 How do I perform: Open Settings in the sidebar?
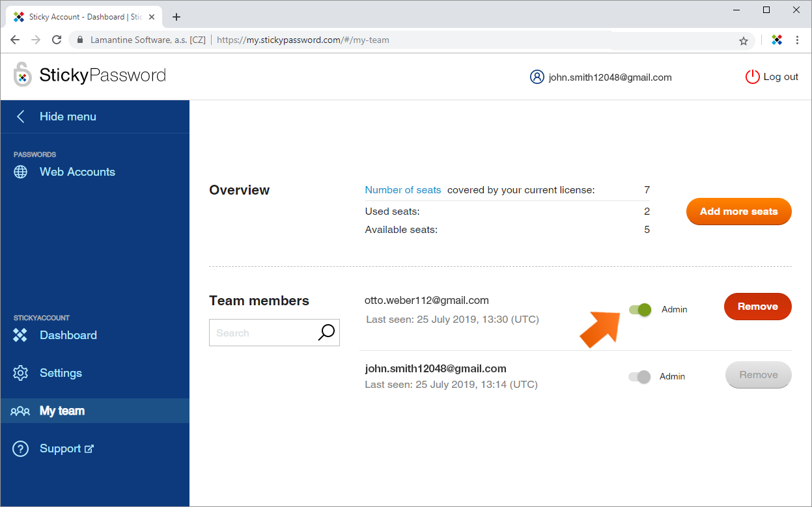[x=61, y=373]
